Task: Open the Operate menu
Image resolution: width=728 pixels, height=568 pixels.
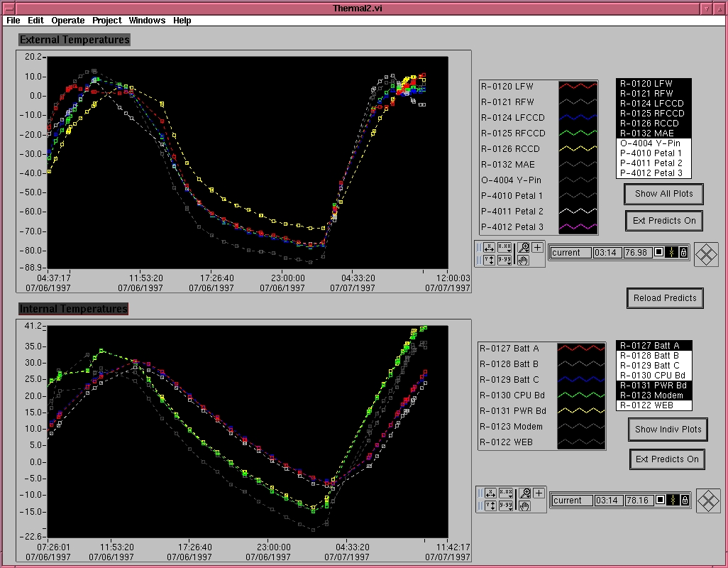Action: (x=67, y=21)
